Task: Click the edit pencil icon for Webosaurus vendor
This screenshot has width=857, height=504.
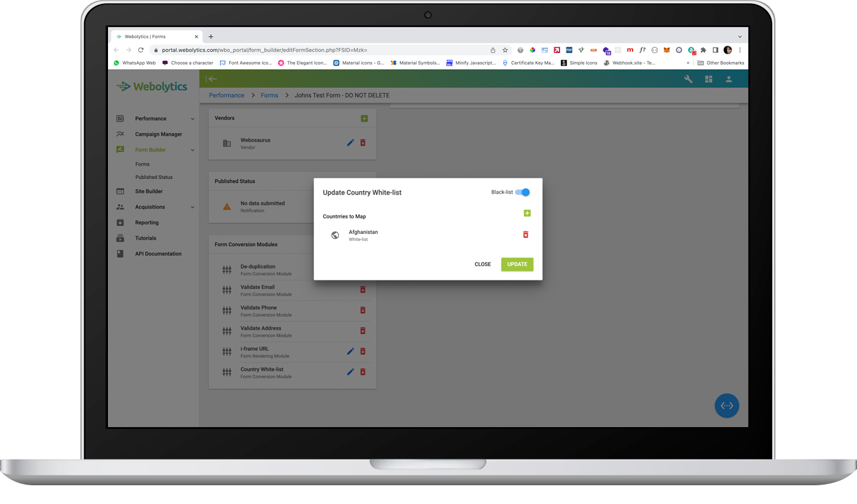Action: [x=351, y=142]
